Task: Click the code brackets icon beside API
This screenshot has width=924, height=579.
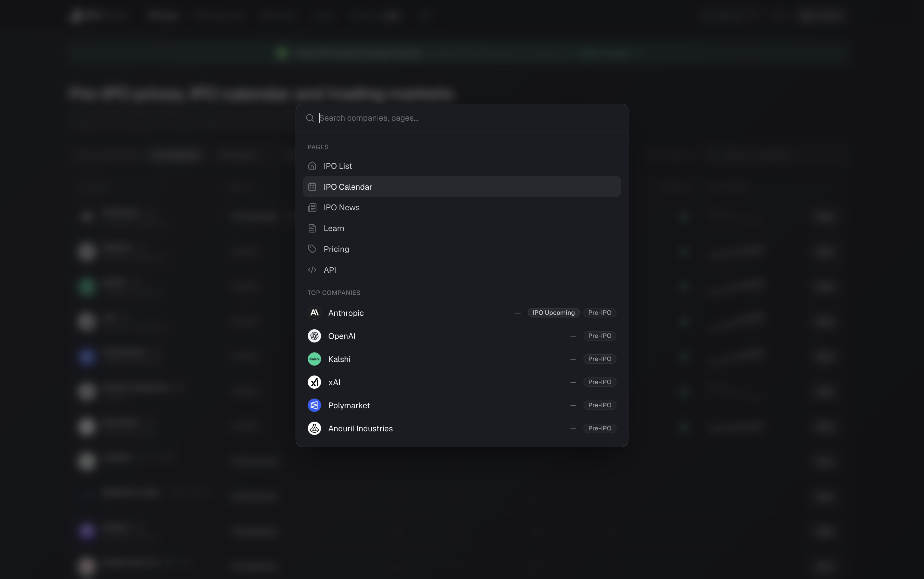Action: (x=312, y=270)
